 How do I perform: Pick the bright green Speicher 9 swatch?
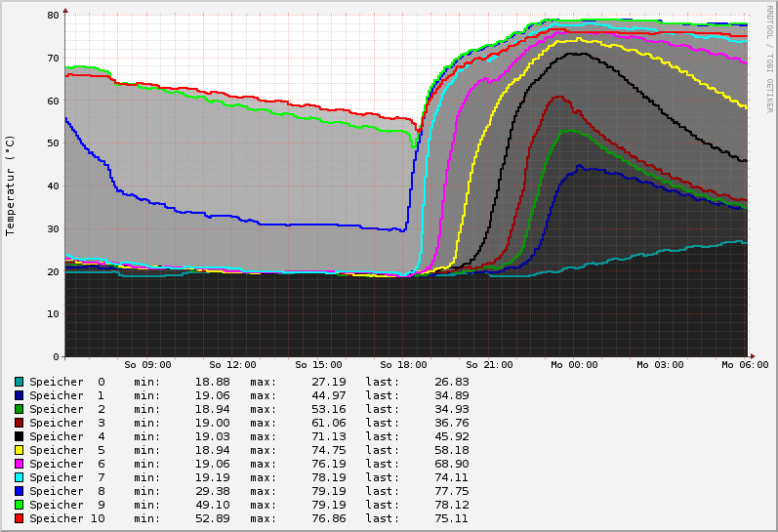19,505
